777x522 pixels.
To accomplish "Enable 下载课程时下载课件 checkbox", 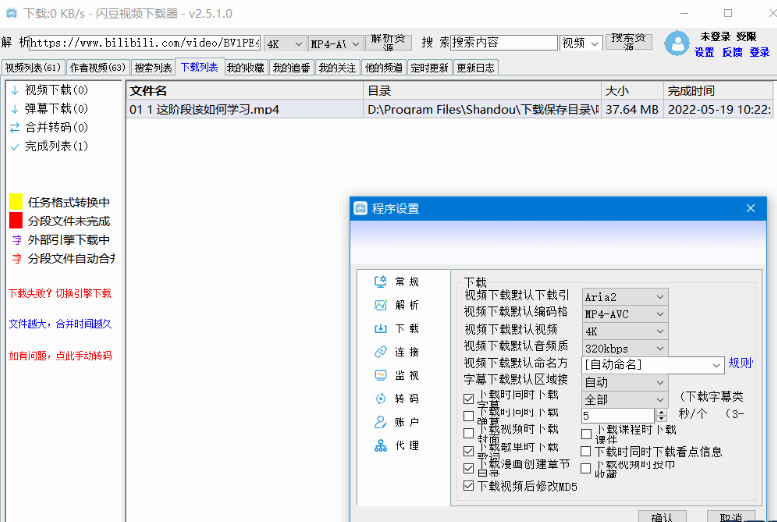I will click(586, 434).
